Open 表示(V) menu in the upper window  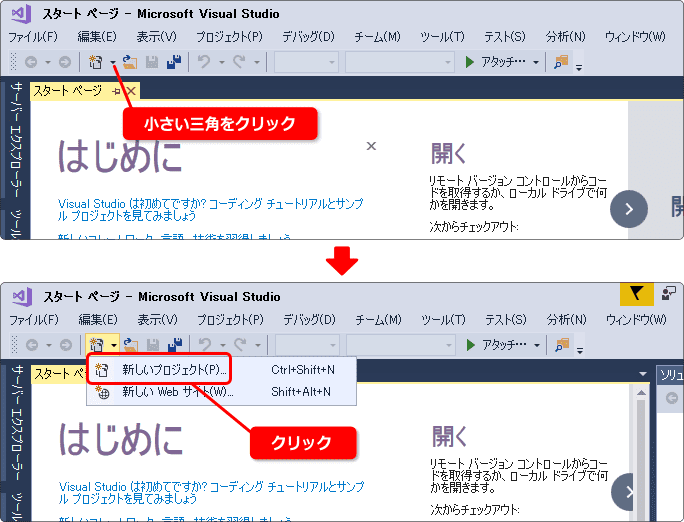156,37
